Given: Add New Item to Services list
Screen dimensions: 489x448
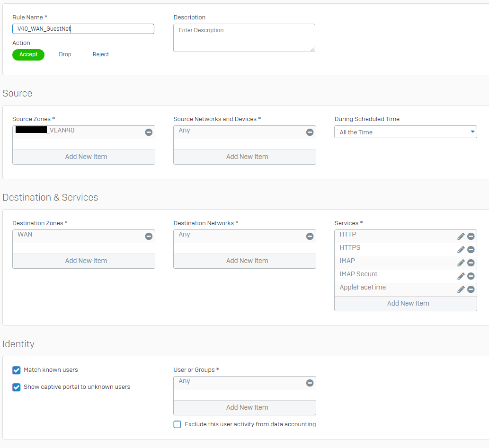Looking at the screenshot, I should point(408,304).
